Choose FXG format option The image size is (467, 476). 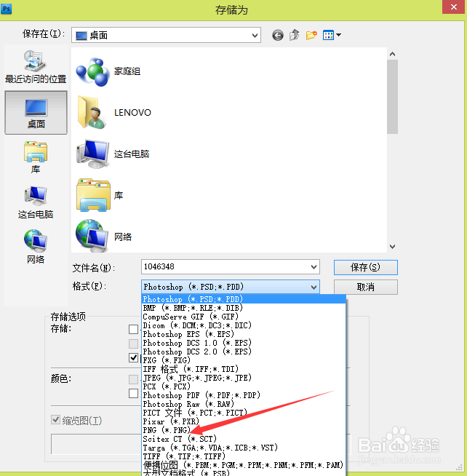pyautogui.click(x=244, y=360)
